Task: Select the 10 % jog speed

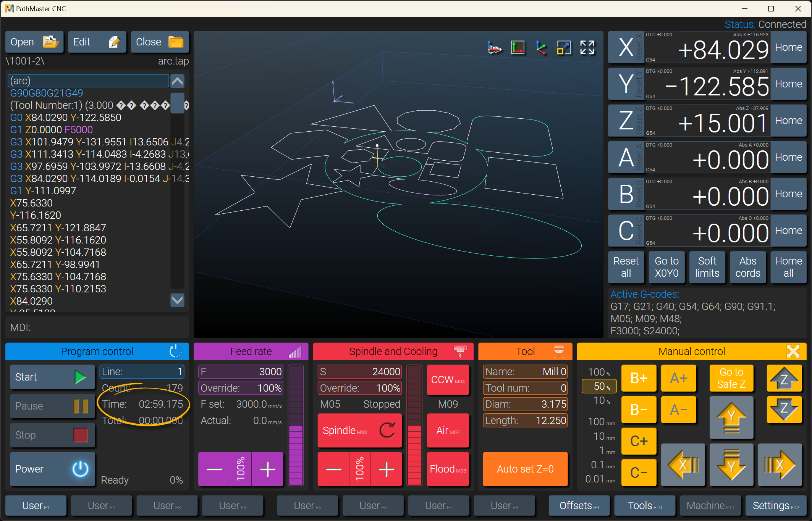Action: click(x=602, y=401)
